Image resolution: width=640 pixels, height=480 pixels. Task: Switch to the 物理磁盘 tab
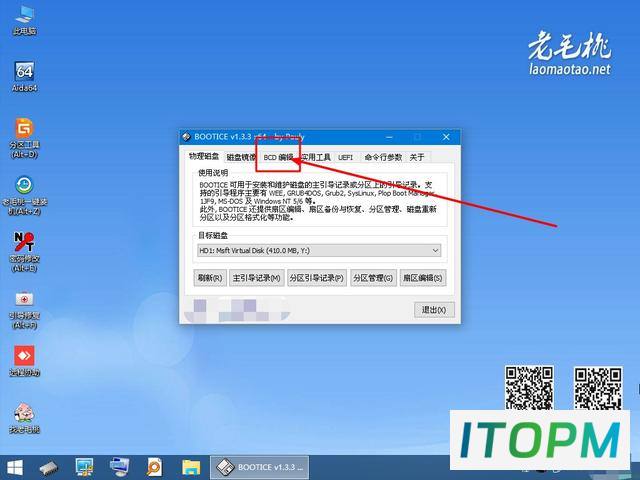(204, 156)
